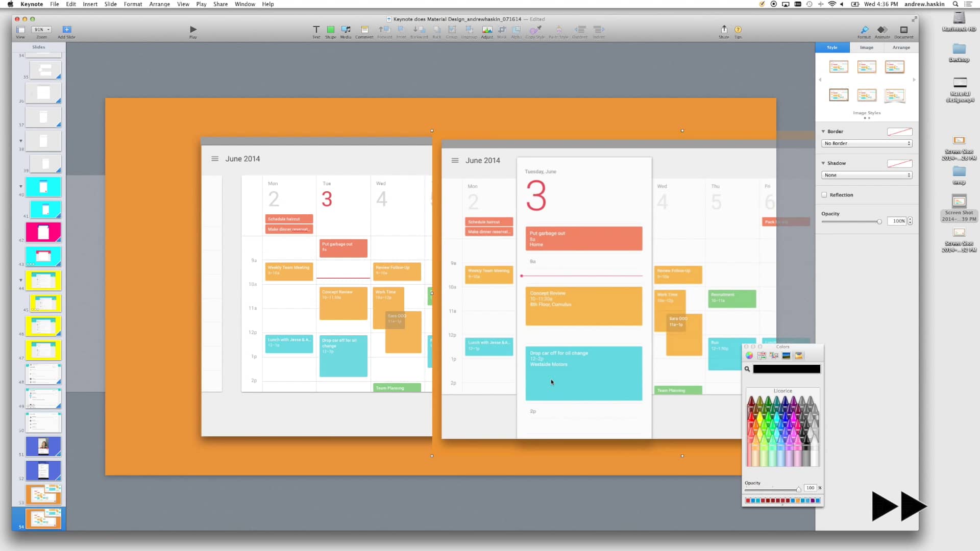The image size is (980, 551).
Task: Open the Zoom level dropdown
Action: (x=41, y=29)
